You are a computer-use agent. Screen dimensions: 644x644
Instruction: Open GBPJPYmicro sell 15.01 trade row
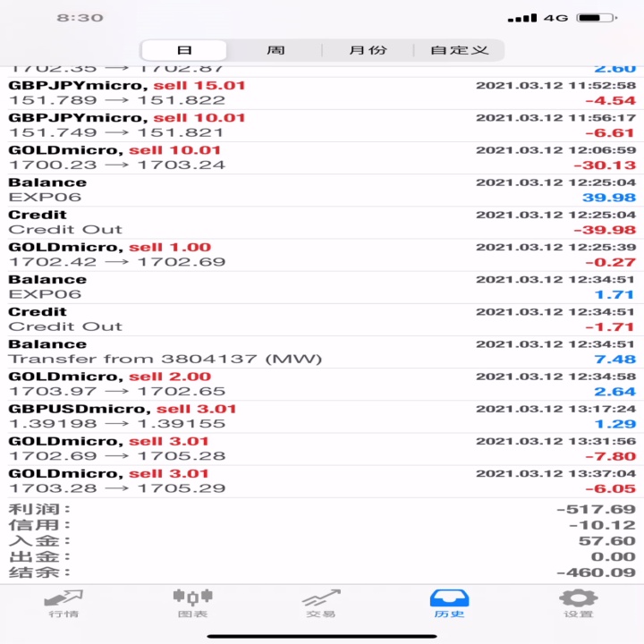click(x=322, y=93)
